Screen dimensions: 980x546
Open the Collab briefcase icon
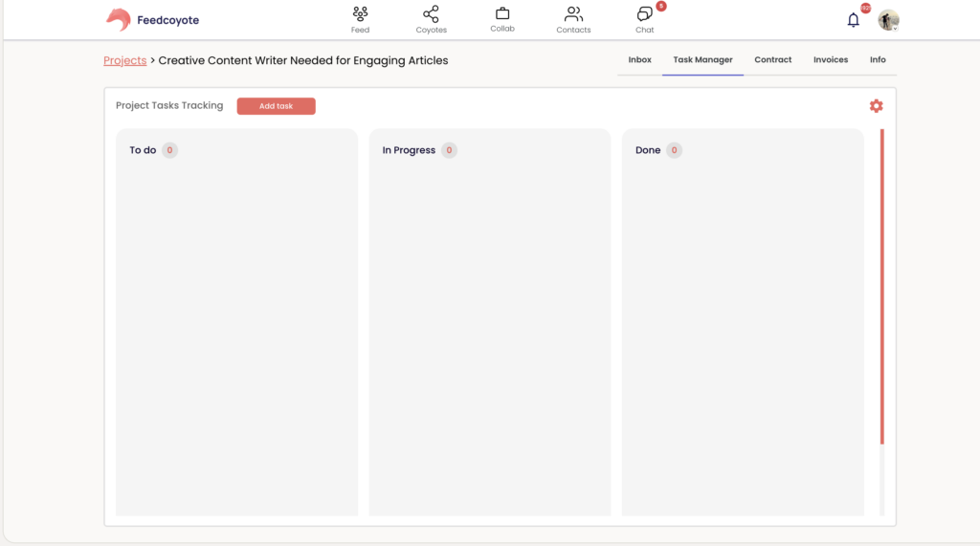[x=502, y=14]
